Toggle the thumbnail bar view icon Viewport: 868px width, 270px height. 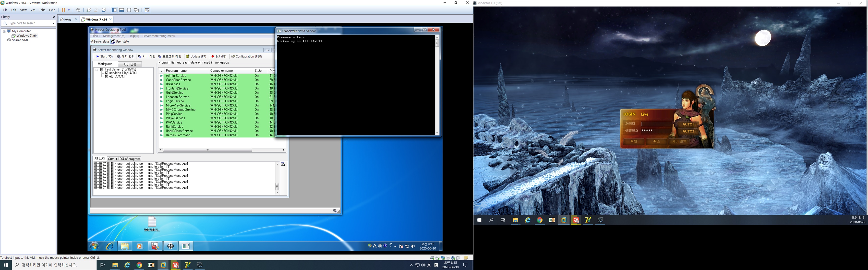tap(122, 10)
